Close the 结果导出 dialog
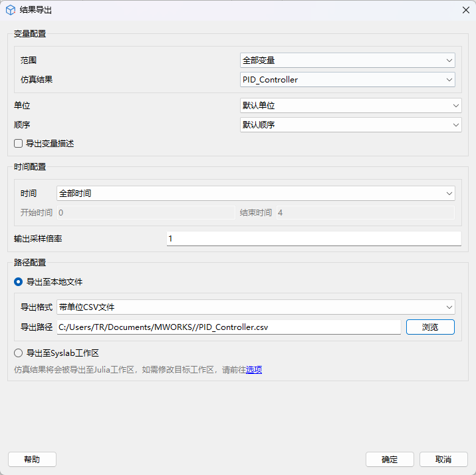Image resolution: width=476 pixels, height=475 pixels. click(x=465, y=10)
